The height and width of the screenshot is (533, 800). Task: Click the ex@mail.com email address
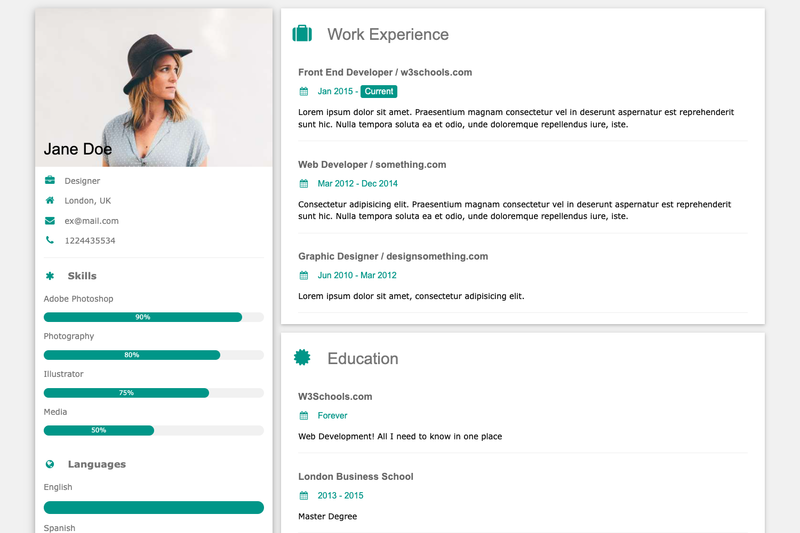point(91,221)
